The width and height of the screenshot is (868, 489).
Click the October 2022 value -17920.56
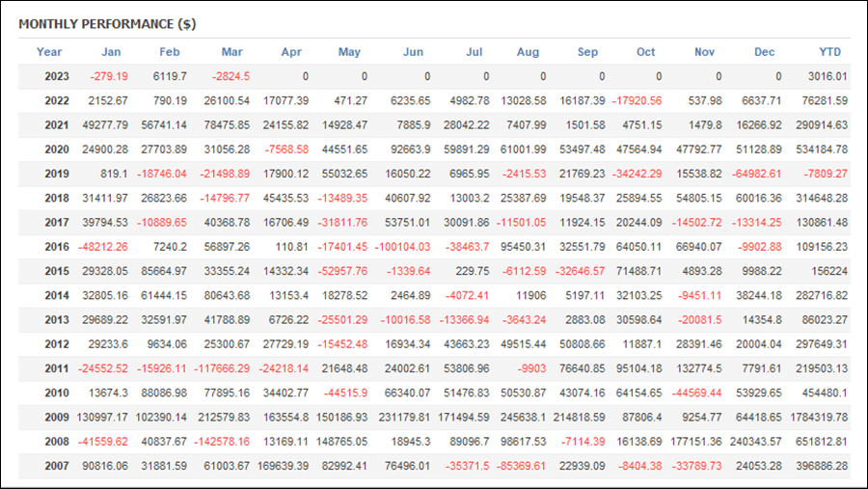click(x=637, y=101)
